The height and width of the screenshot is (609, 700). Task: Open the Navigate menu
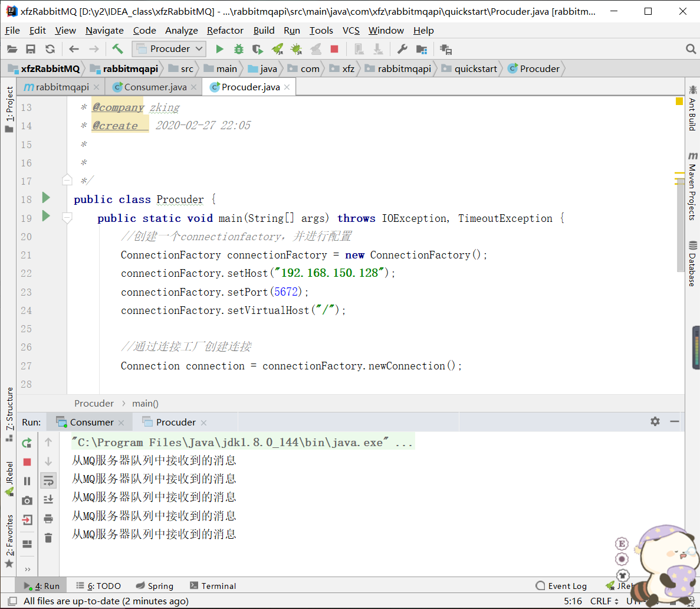tap(104, 30)
